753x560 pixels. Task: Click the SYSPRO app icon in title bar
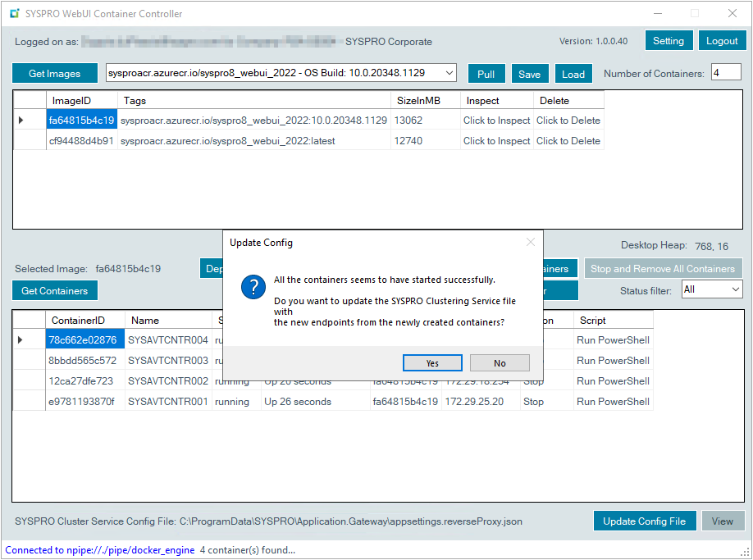14,14
